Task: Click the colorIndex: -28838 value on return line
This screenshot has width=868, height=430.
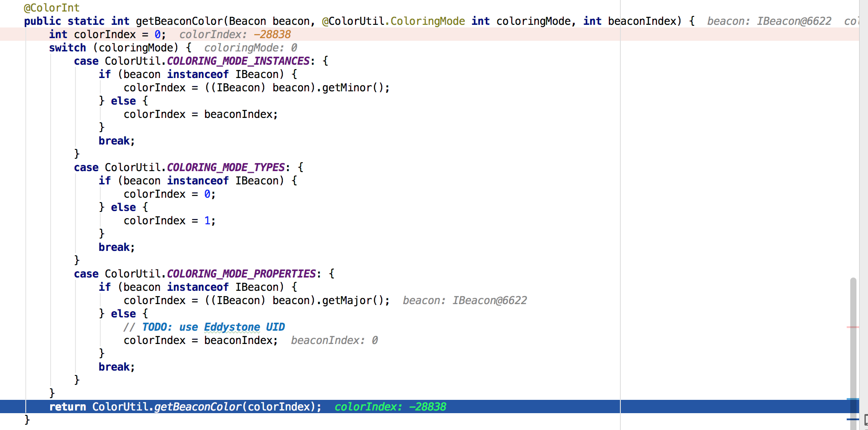Action: tap(390, 407)
